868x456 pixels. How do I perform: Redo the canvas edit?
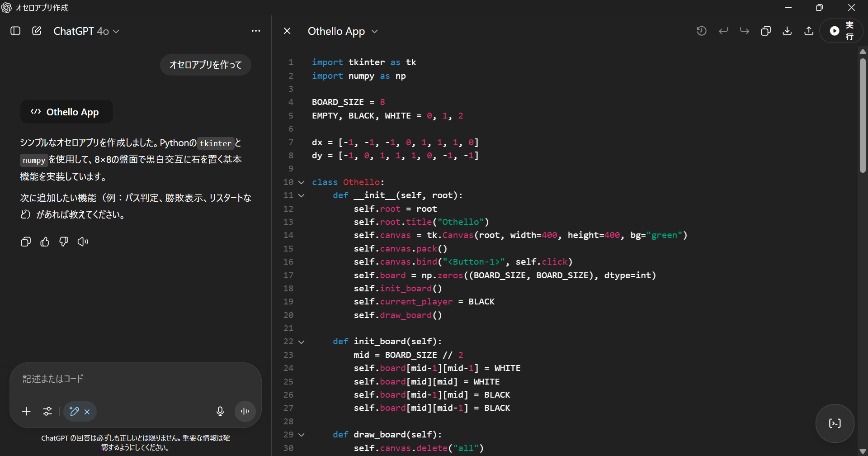tap(745, 31)
